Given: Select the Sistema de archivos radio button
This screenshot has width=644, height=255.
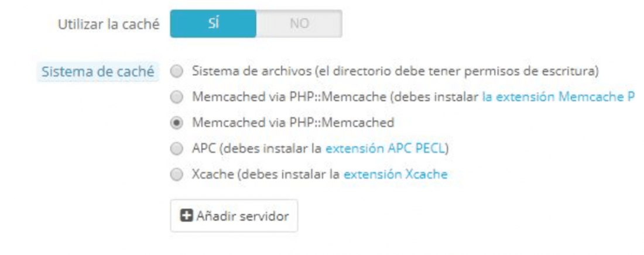Looking at the screenshot, I should [x=177, y=72].
